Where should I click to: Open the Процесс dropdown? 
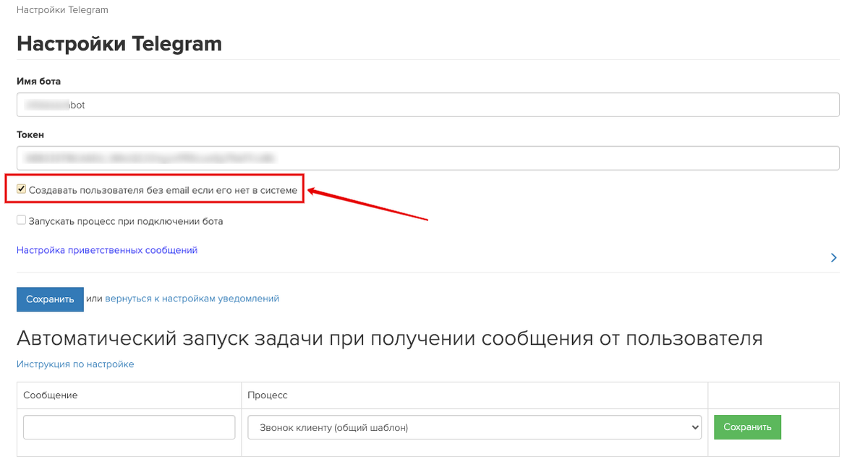(x=475, y=427)
